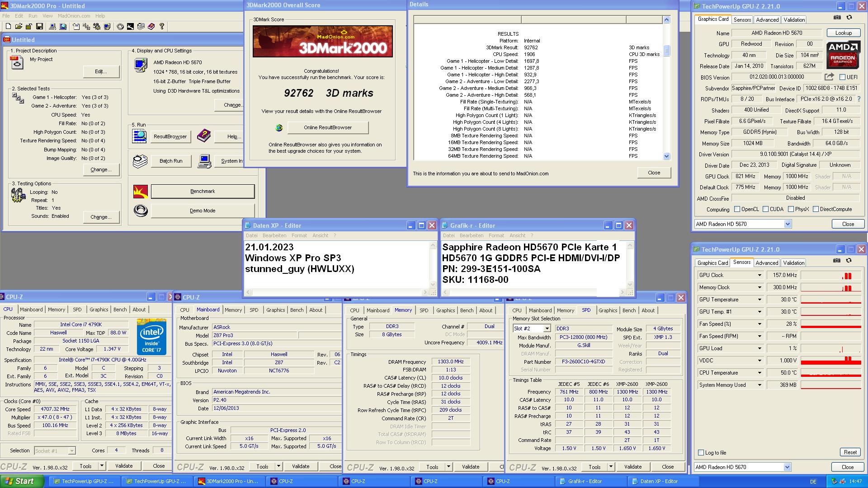Click the Online ResultBrowser button
The width and height of the screenshot is (868, 488).
coord(328,128)
